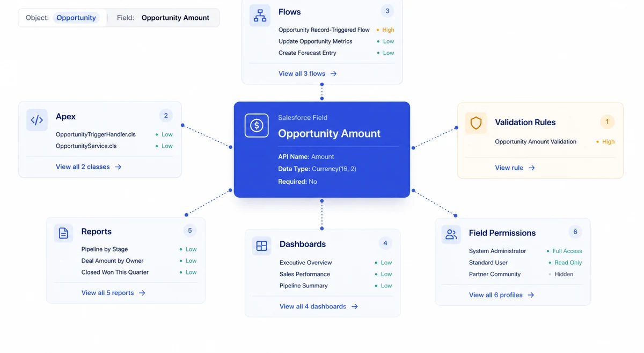Open the View all 5 reports link

point(113,293)
